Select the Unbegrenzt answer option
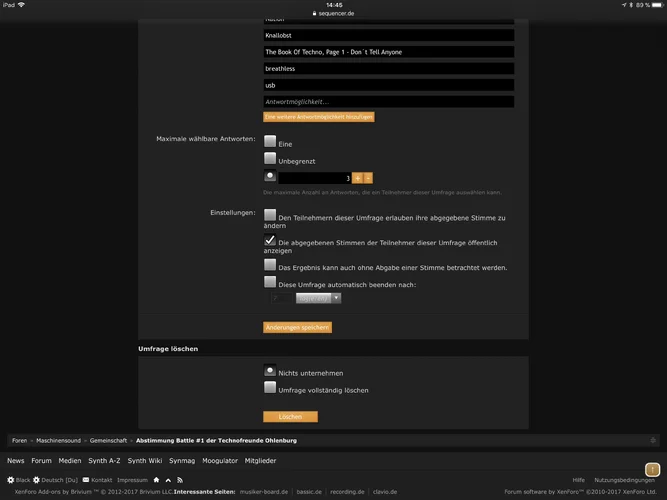The image size is (667, 500). pos(270,158)
